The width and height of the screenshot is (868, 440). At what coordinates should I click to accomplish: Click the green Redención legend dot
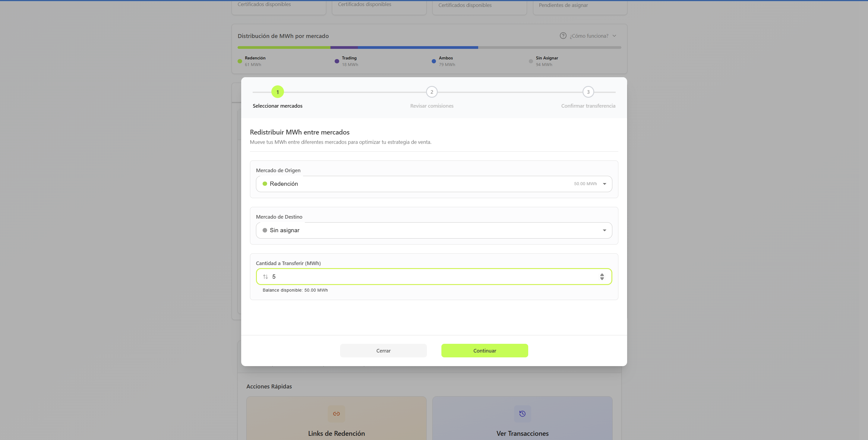pos(240,61)
